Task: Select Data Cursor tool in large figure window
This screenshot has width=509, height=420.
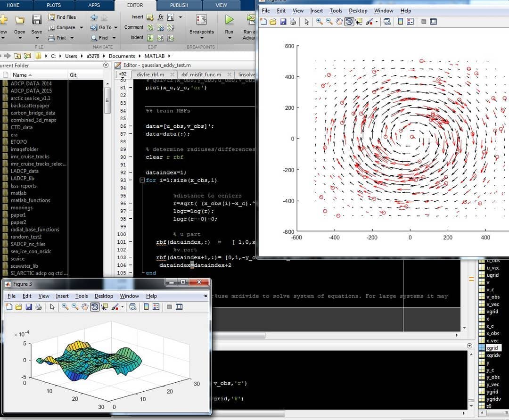Action: (359, 22)
